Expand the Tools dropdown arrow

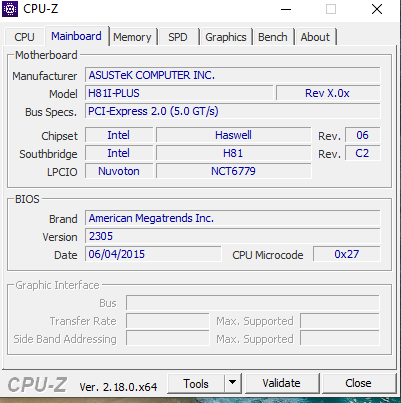[233, 382]
